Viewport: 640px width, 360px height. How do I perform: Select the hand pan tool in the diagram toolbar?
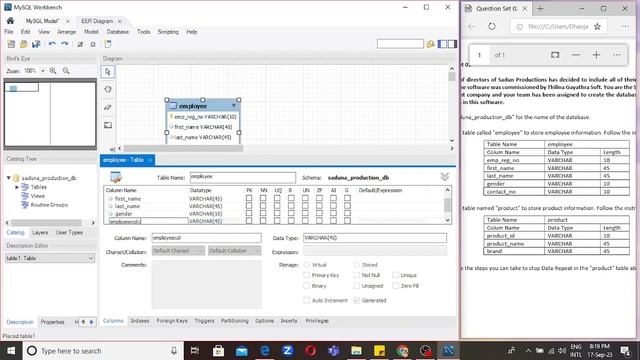pos(108,89)
